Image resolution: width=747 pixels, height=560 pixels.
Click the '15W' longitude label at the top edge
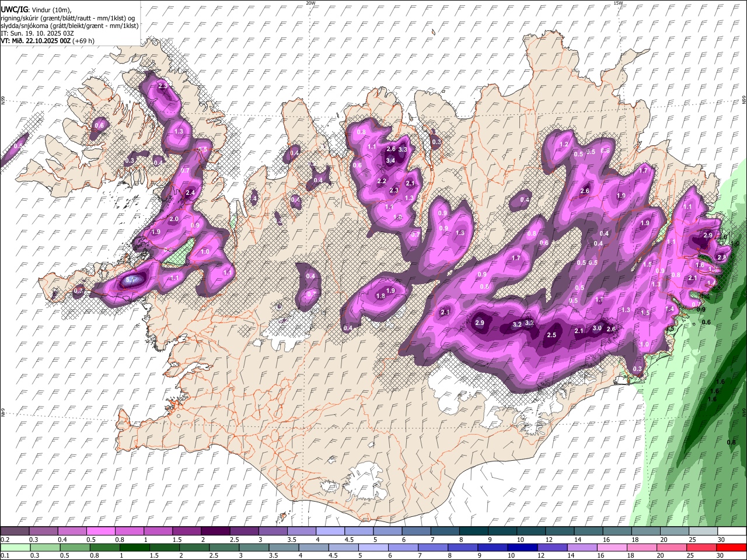617,3
